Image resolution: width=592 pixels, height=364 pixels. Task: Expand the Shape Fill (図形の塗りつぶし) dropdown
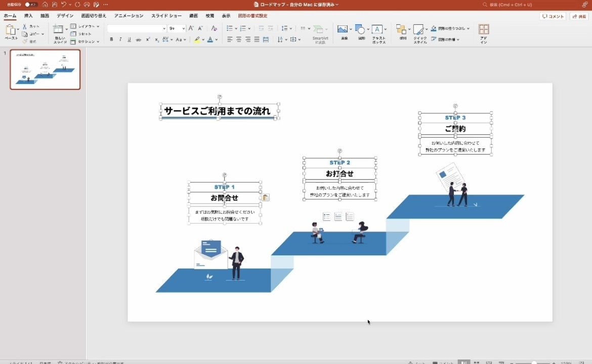[468, 29]
